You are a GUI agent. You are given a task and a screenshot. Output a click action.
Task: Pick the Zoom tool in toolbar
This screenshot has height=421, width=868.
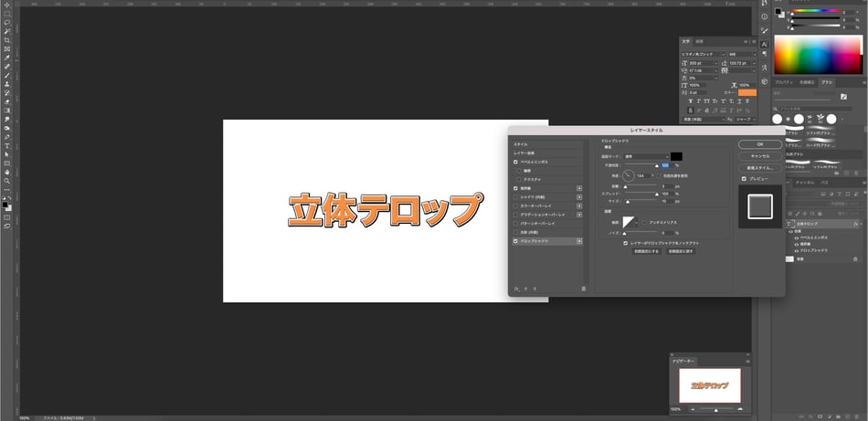click(x=7, y=179)
